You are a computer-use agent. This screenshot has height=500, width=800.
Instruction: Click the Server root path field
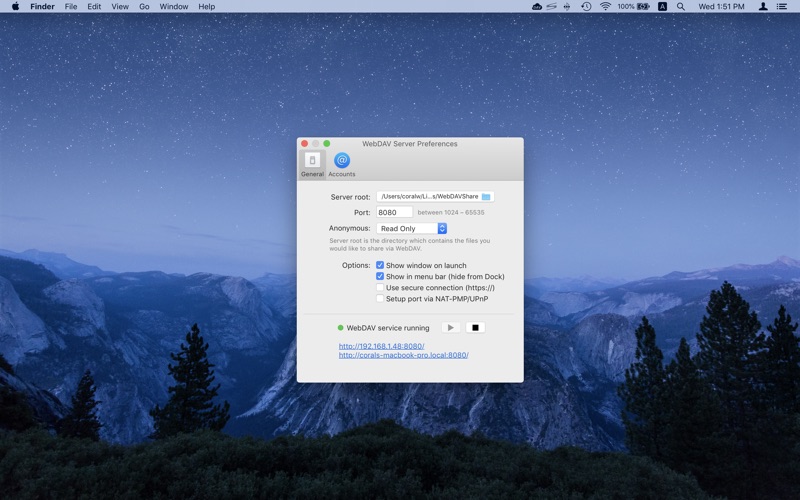click(435, 196)
